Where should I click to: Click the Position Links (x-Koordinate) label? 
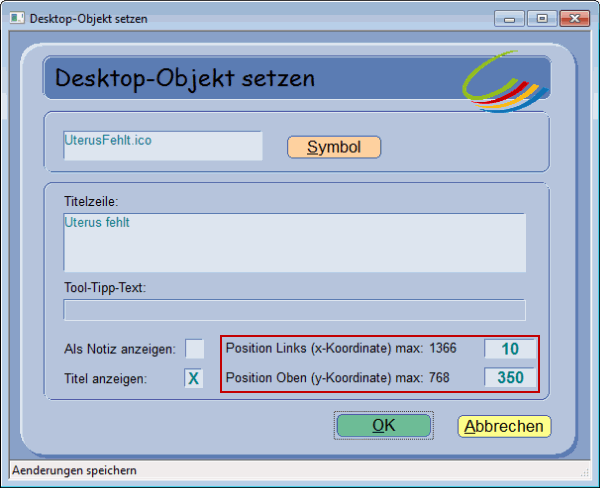(x=324, y=348)
